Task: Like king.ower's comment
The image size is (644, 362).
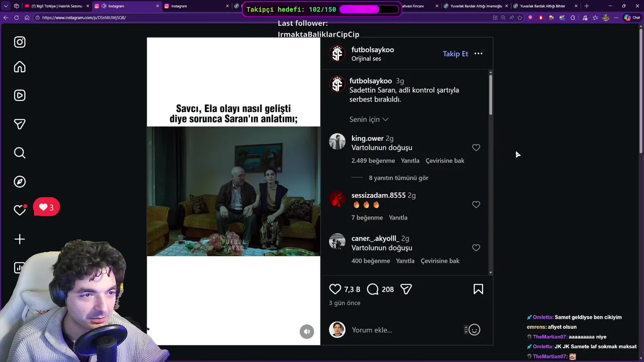Action: point(476,147)
